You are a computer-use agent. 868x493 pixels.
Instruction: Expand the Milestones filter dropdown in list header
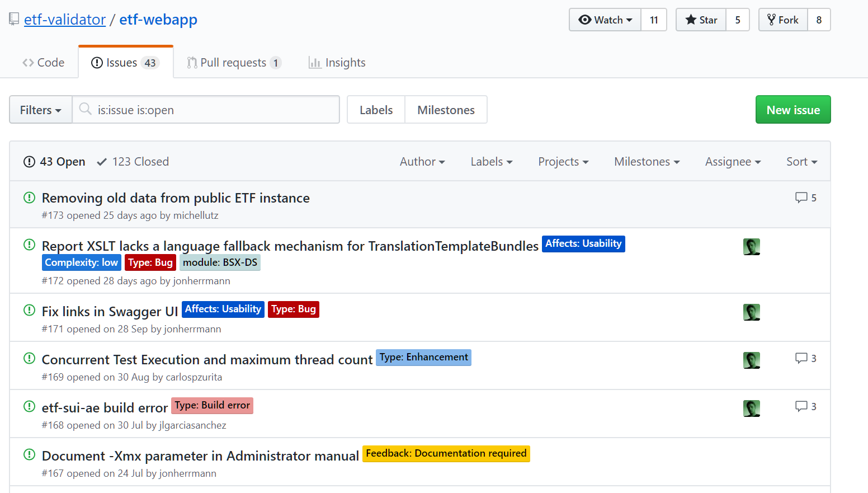pos(647,162)
